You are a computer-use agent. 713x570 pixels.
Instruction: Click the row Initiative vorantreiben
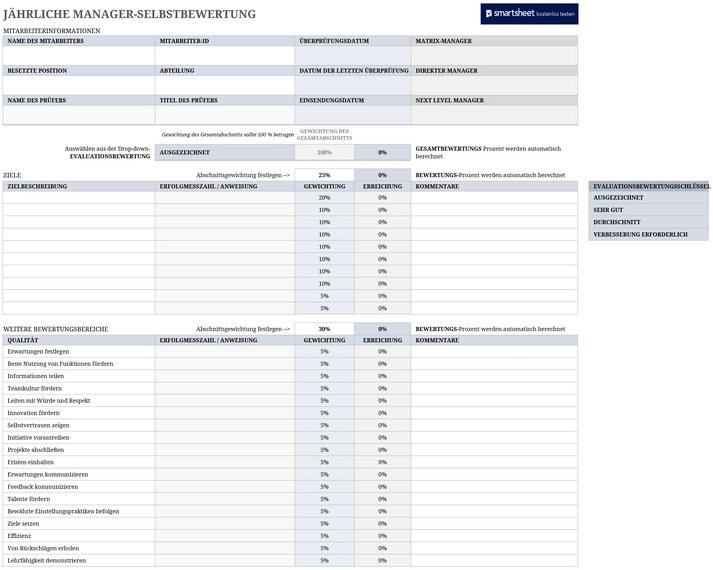[290, 438]
